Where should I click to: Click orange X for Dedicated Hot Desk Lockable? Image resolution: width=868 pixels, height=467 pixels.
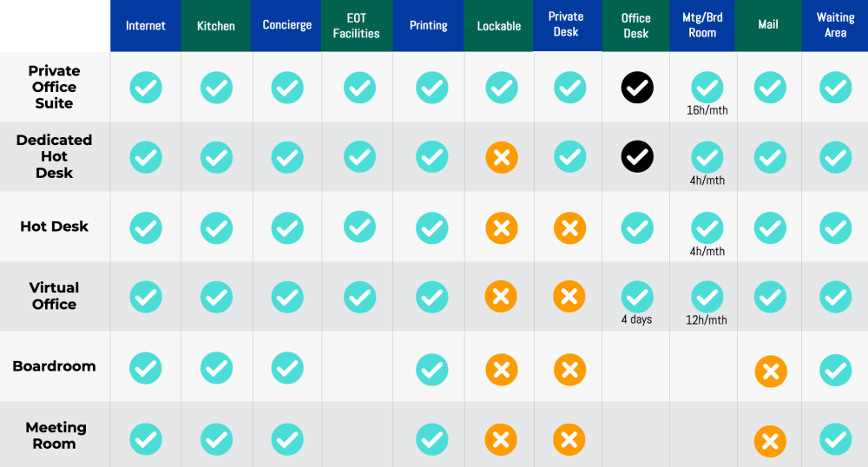pyautogui.click(x=501, y=157)
